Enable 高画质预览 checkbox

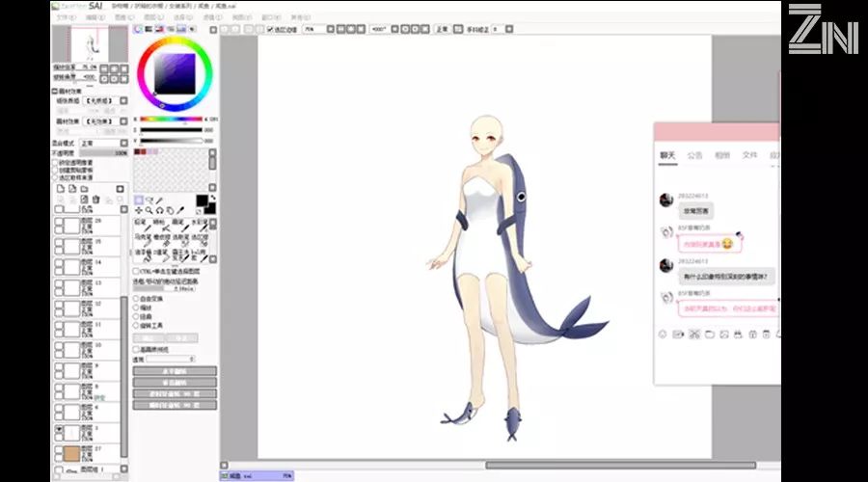(x=136, y=349)
